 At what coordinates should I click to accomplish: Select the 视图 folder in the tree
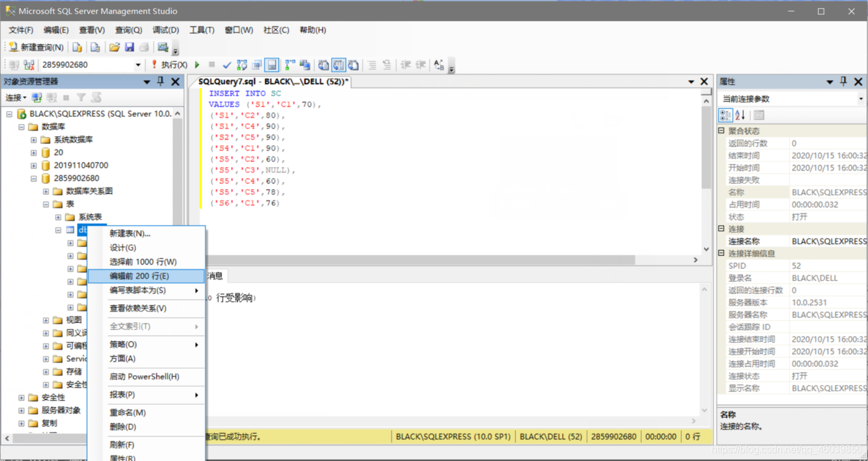pos(74,320)
